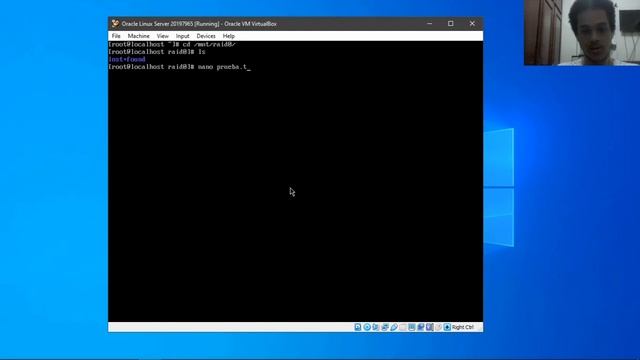Click the 'cd /mnt/raid0/' command line

pos(172,44)
